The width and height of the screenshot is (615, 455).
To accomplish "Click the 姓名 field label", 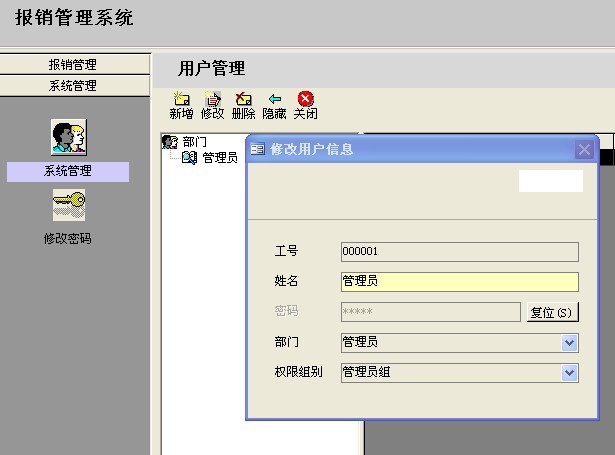I will point(286,281).
